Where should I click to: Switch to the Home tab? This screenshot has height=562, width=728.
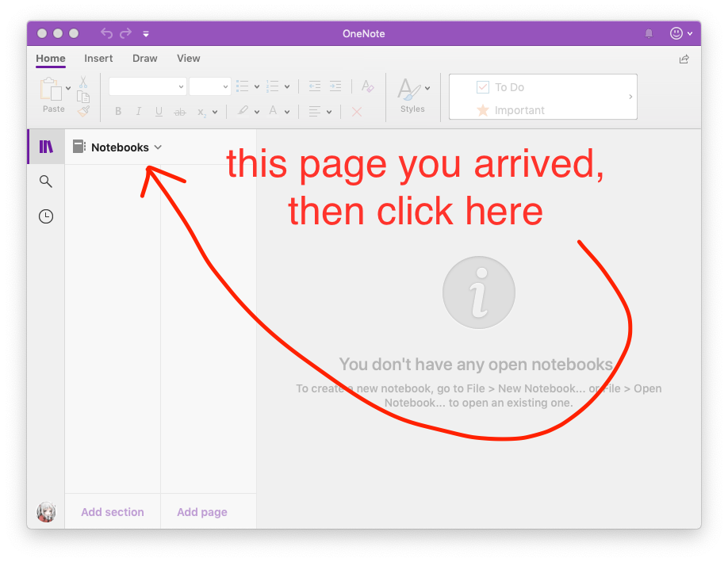pos(51,59)
